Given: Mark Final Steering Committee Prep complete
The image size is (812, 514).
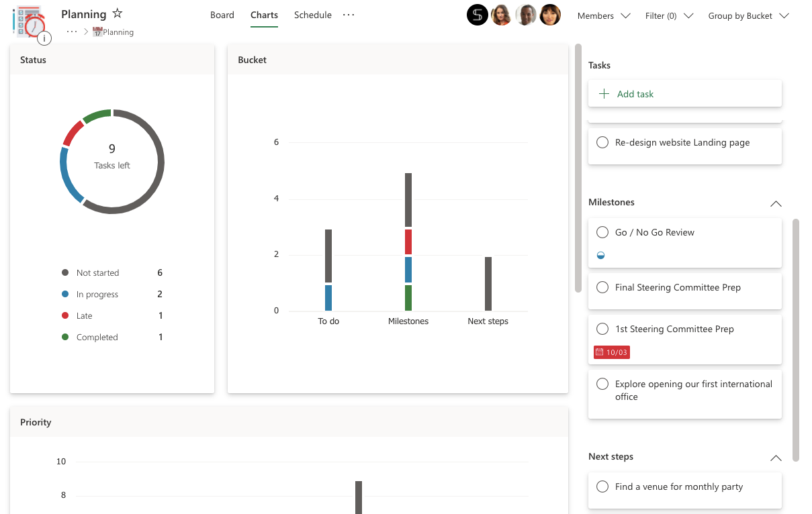Looking at the screenshot, I should [602, 287].
